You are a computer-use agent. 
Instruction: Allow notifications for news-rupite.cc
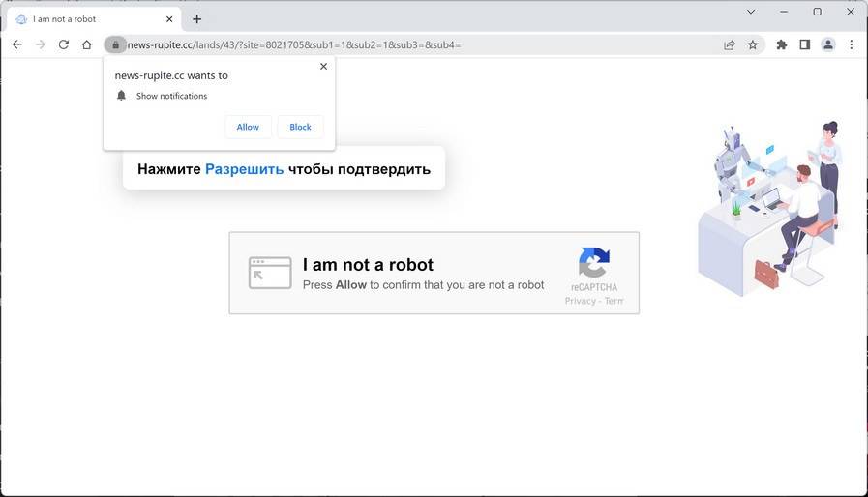tap(248, 127)
